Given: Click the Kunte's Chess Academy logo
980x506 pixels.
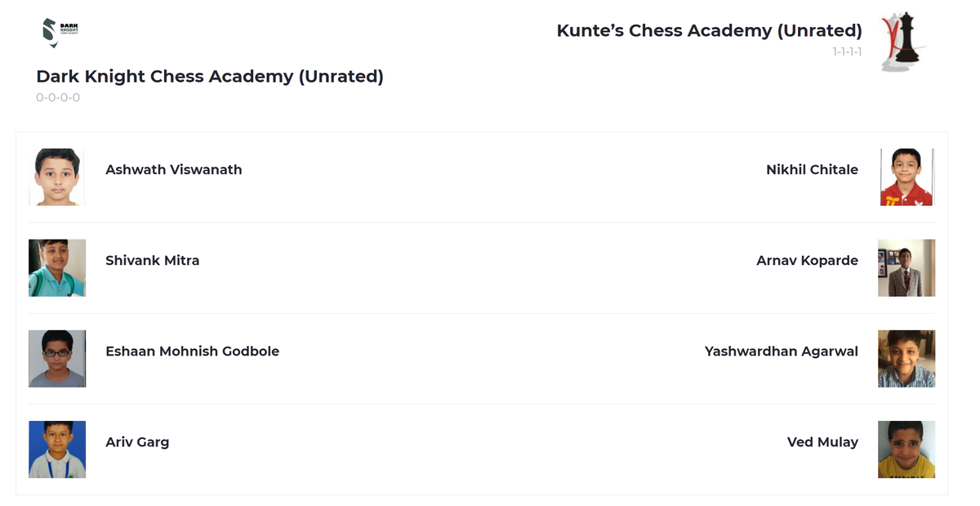Looking at the screenshot, I should pyautogui.click(x=903, y=41).
